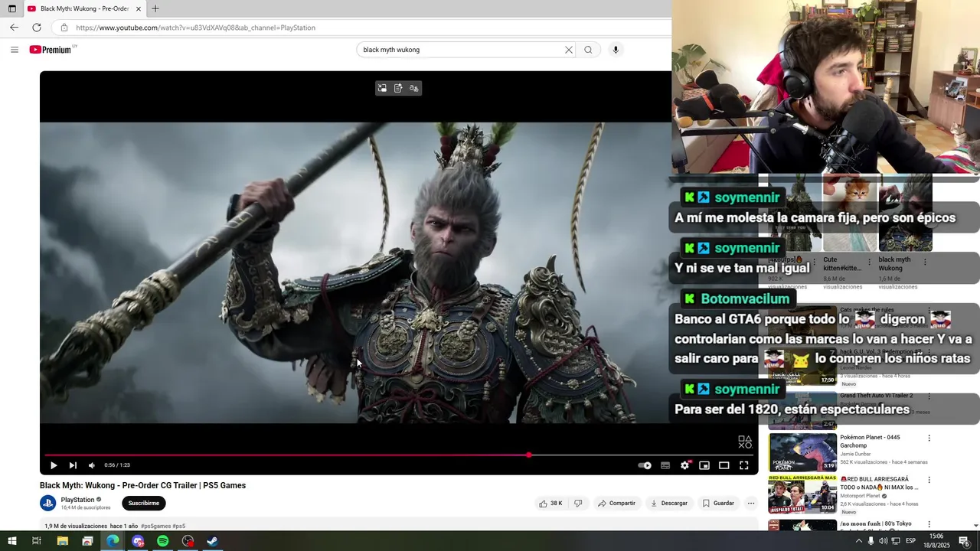Like the video with 38 K likes
This screenshot has height=551, width=980.
[550, 503]
